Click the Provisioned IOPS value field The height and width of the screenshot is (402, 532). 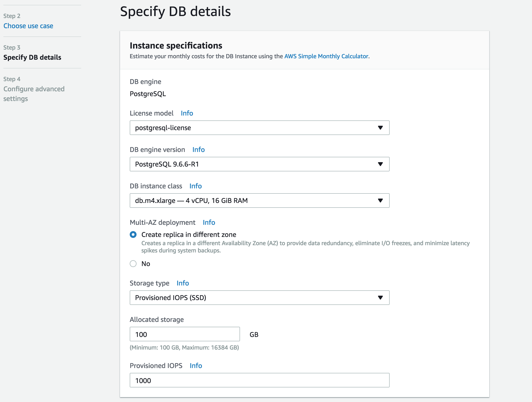[x=259, y=380]
